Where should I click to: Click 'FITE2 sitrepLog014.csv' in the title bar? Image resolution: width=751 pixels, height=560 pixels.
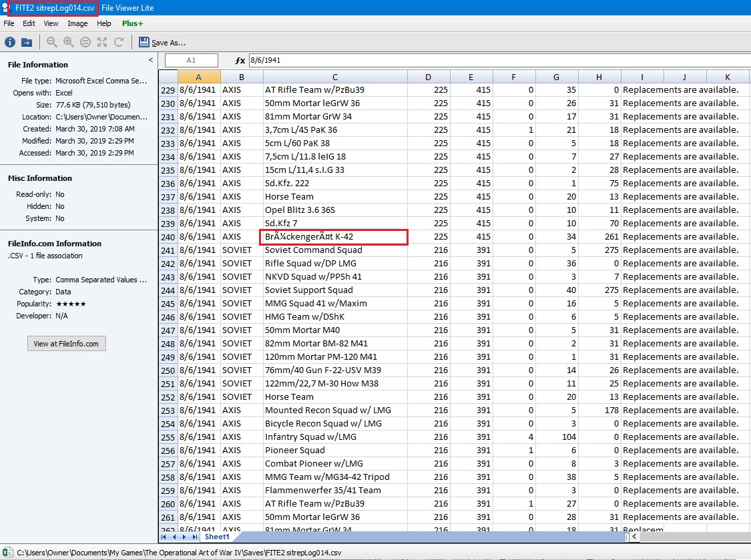[x=55, y=7]
